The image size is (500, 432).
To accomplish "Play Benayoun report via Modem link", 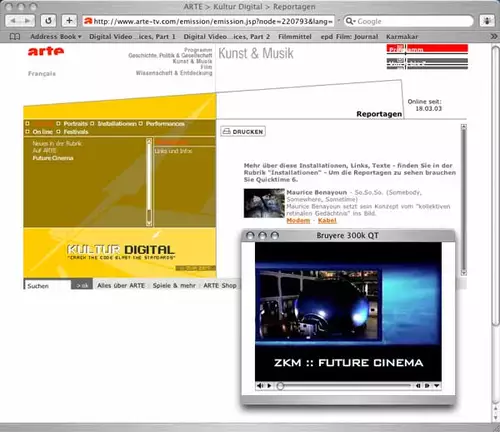I will (298, 221).
